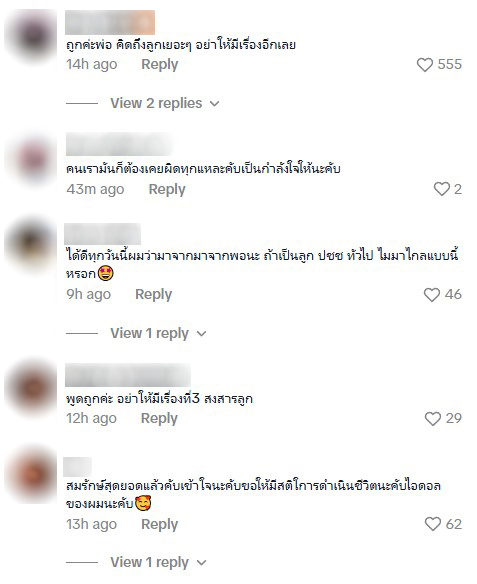The width and height of the screenshot is (477, 584).
Task: Expand View 1 reply under 13h comment
Action: tap(158, 562)
